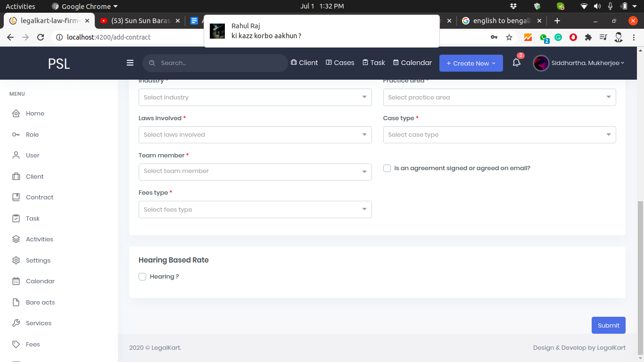The image size is (644, 362).
Task: Open the notifications bell icon
Action: [x=517, y=63]
